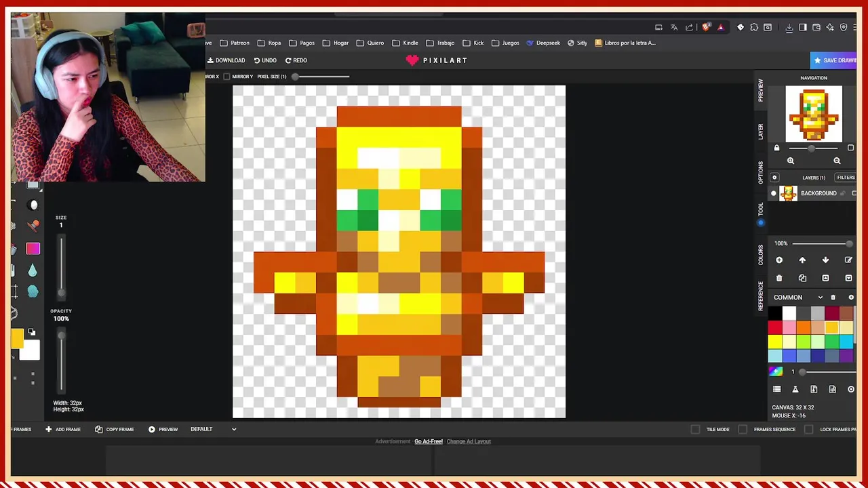Screen dimensions: 868x488
Task: Swap primary and secondary colors icon
Action: [31, 332]
